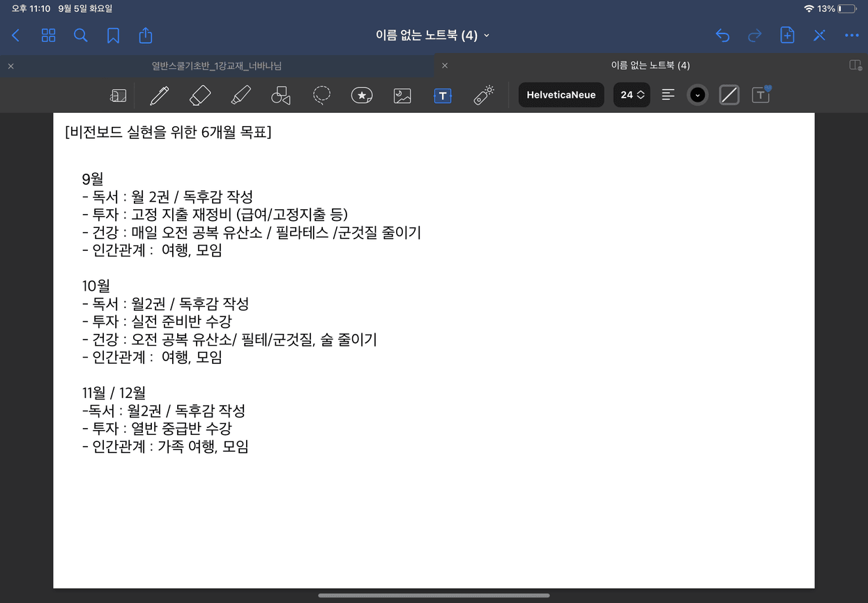Open text box style presets
Screen dimensions: 868x603
tap(761, 95)
